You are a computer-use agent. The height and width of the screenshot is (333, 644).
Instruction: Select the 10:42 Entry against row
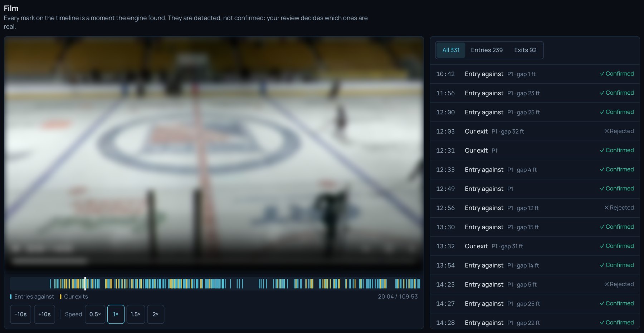(x=535, y=74)
